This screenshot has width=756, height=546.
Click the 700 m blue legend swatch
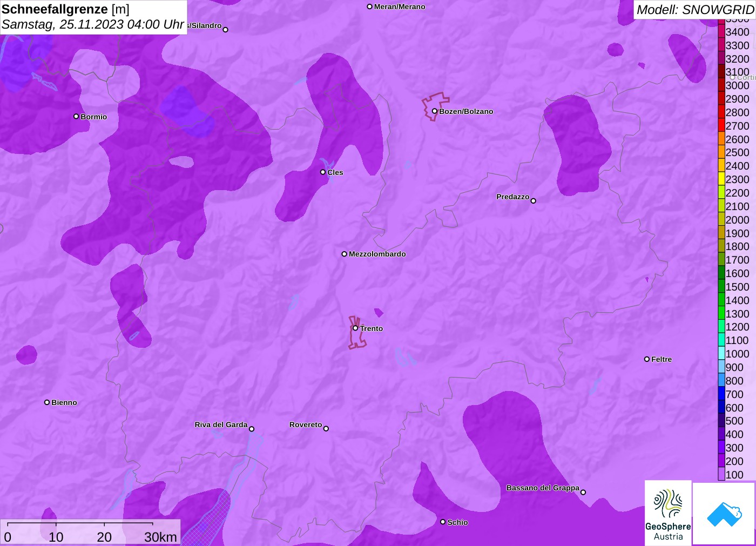721,394
